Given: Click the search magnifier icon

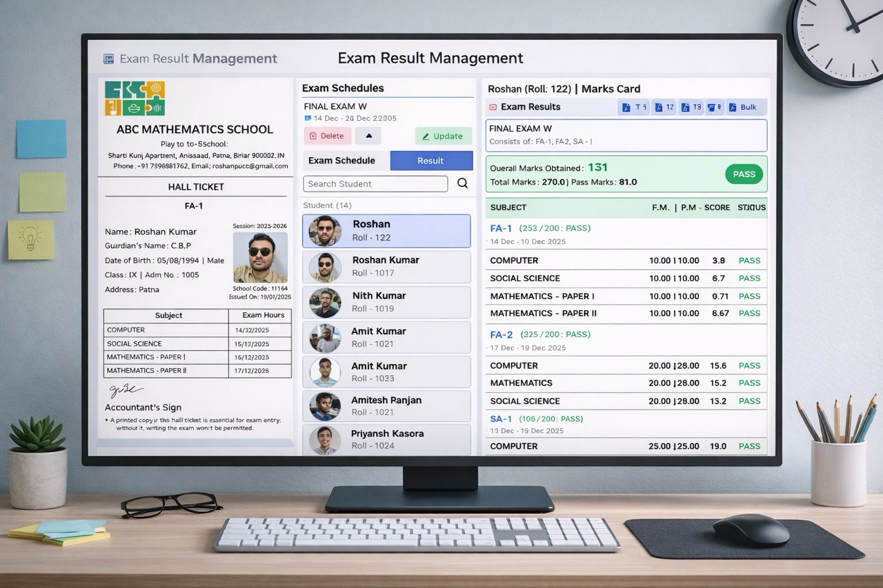Looking at the screenshot, I should click(462, 183).
